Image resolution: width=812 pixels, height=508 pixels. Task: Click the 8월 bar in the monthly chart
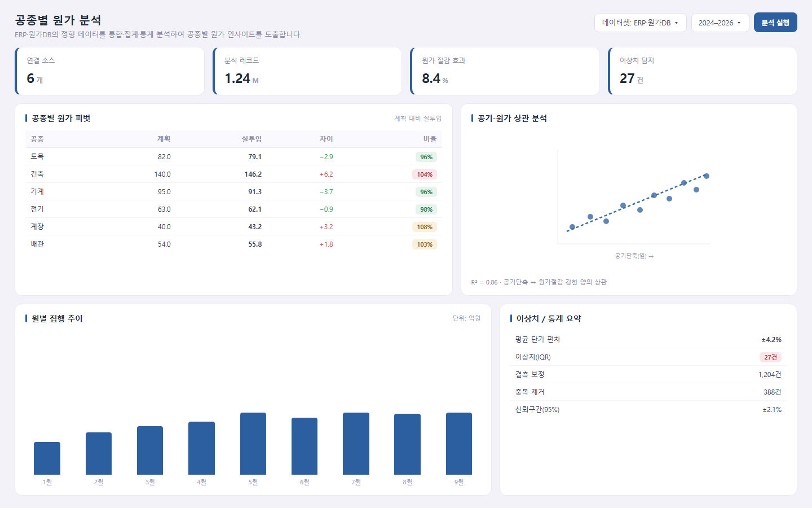click(x=407, y=444)
